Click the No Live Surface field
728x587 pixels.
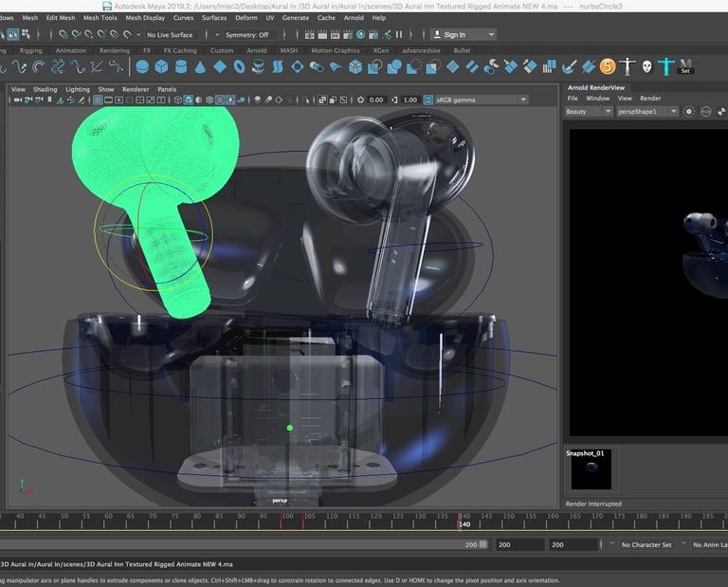click(x=171, y=34)
